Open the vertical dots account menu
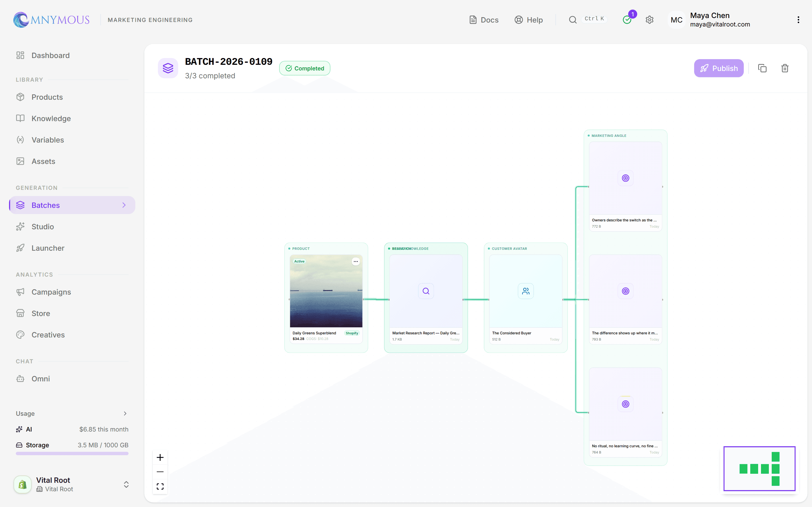The height and width of the screenshot is (507, 812). pos(798,20)
